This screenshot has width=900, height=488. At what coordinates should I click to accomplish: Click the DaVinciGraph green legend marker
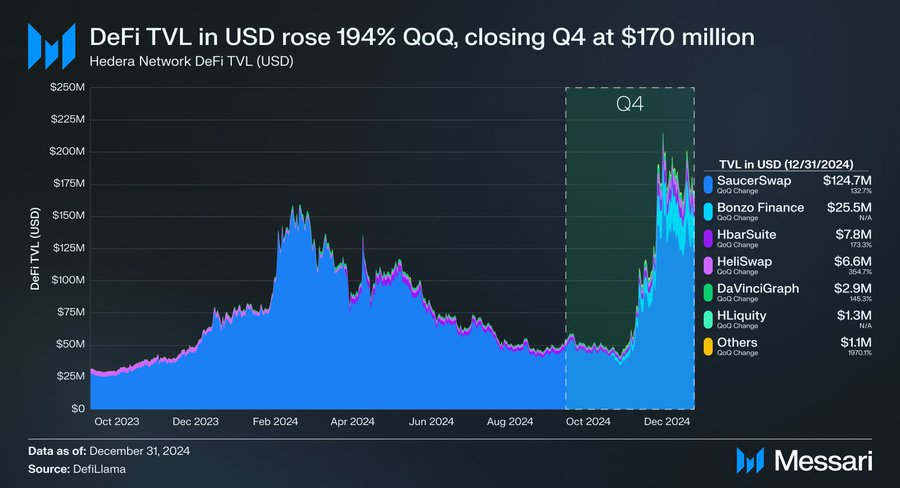pyautogui.click(x=708, y=292)
